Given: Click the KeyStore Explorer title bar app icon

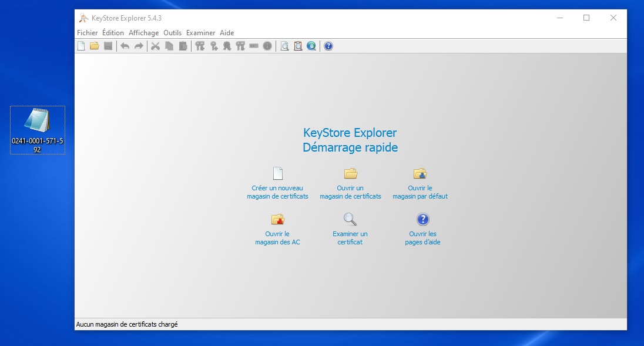Looking at the screenshot, I should (x=84, y=18).
